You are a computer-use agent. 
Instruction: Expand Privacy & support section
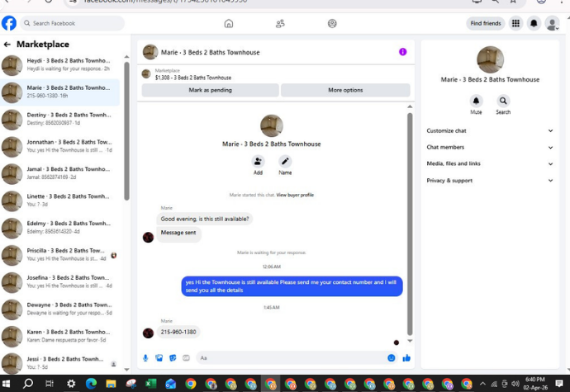490,181
